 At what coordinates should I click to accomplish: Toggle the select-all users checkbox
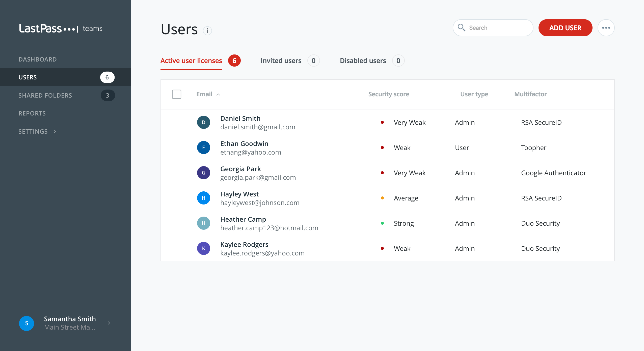point(176,94)
